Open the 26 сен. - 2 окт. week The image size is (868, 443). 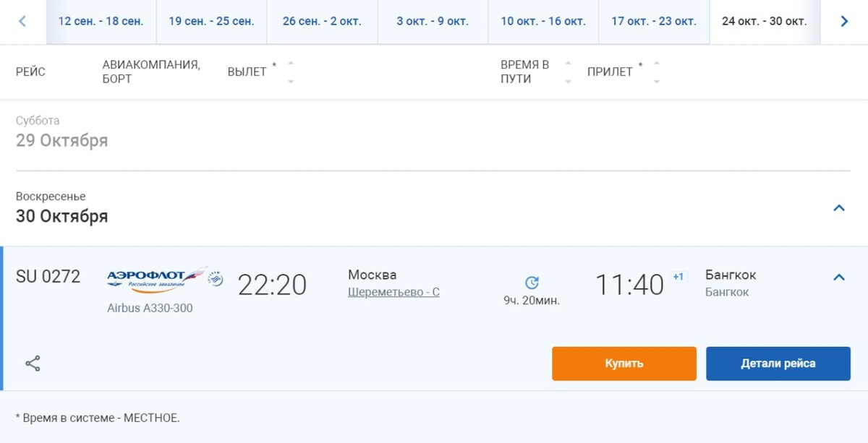322,22
